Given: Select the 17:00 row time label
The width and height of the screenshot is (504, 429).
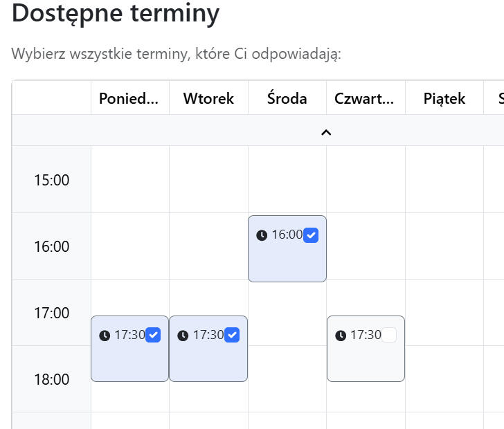Looking at the screenshot, I should point(52,313).
